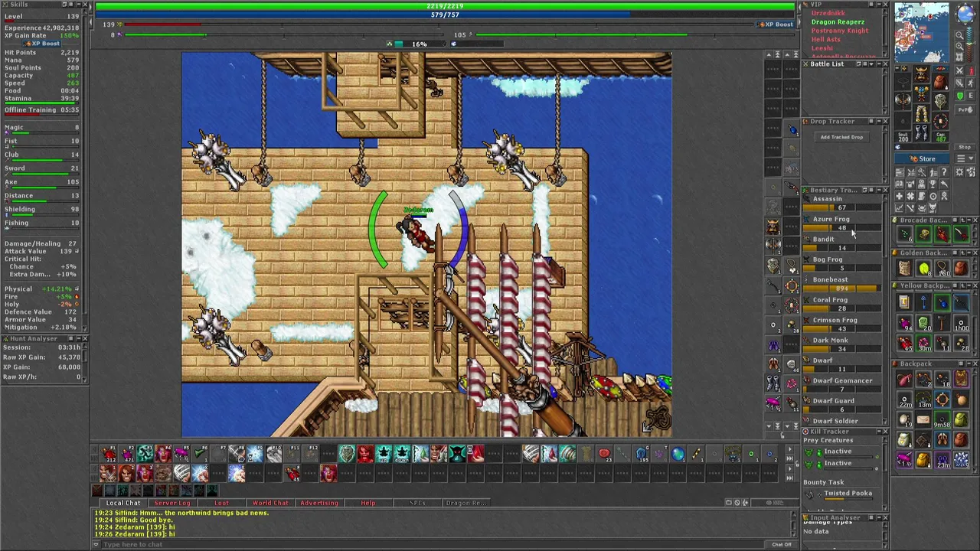Click the minimap view
Screen dimensions: 980x551
pyautogui.click(x=922, y=32)
